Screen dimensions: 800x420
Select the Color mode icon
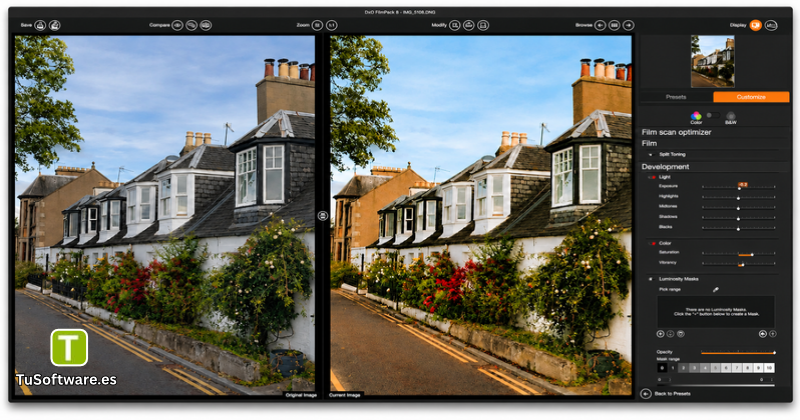[696, 117]
